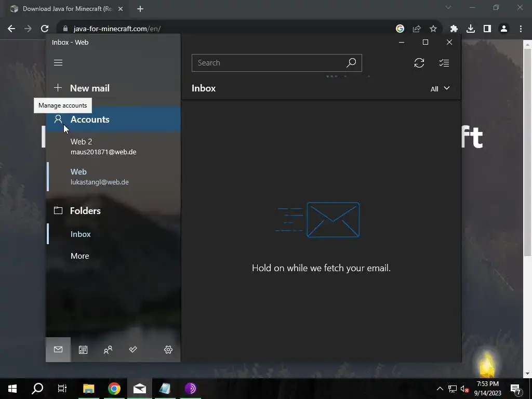This screenshot has width=532, height=399.
Task: Bookmark this page with star icon
Action: (x=433, y=29)
